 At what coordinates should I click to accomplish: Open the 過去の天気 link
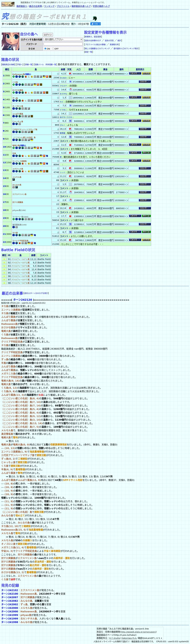click(x=109, y=41)
